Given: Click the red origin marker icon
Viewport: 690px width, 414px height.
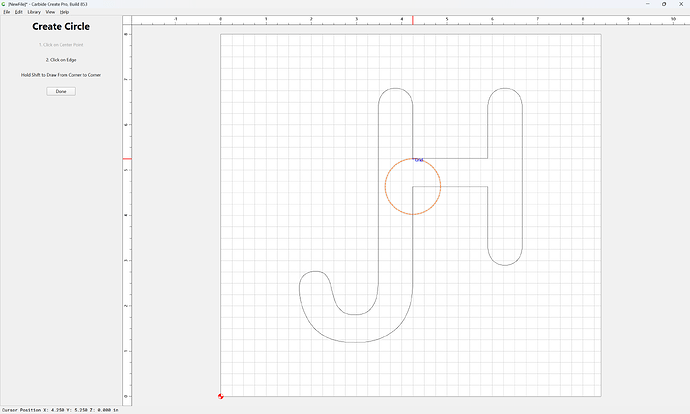Looking at the screenshot, I should pos(220,396).
